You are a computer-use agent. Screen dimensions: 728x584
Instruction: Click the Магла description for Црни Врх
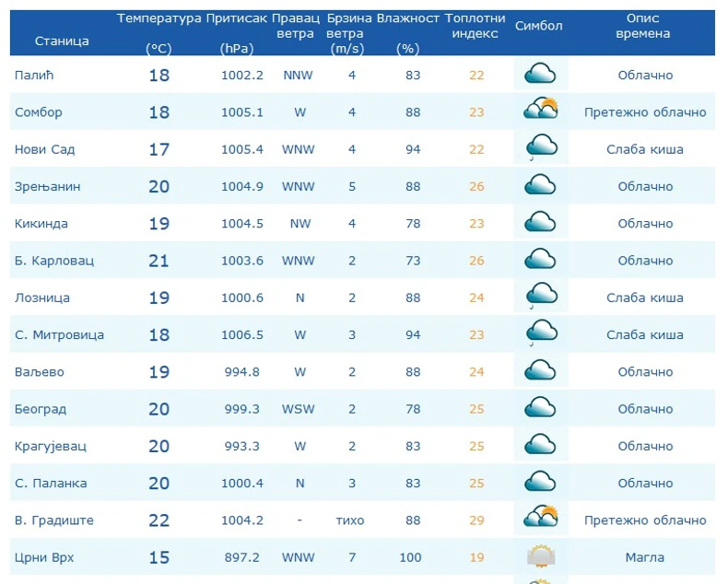pos(645,556)
